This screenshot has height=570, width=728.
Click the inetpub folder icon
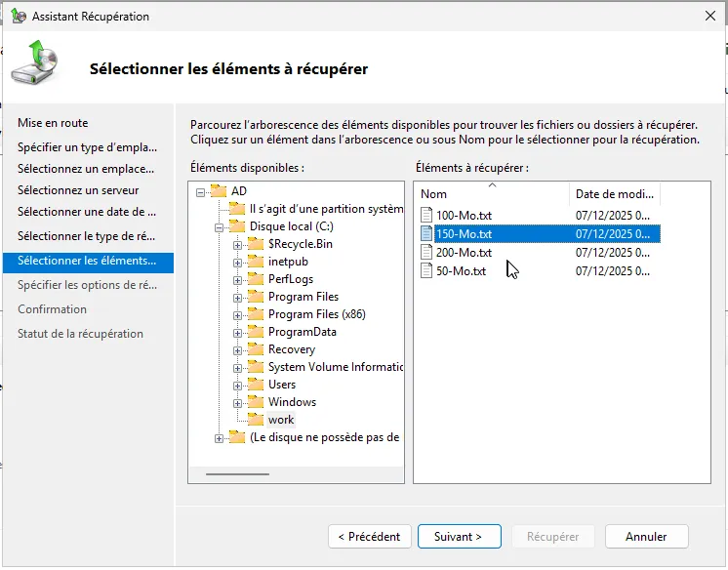(256, 262)
